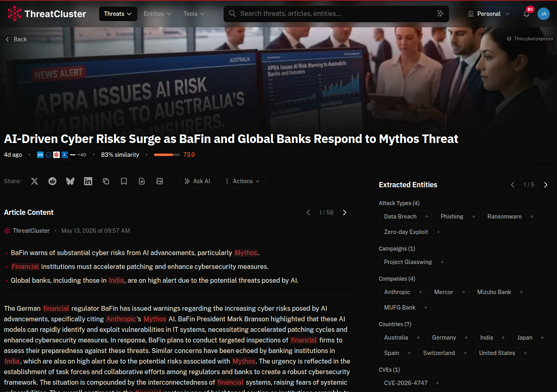Add MUFG Bank with plus icon

[426, 308]
